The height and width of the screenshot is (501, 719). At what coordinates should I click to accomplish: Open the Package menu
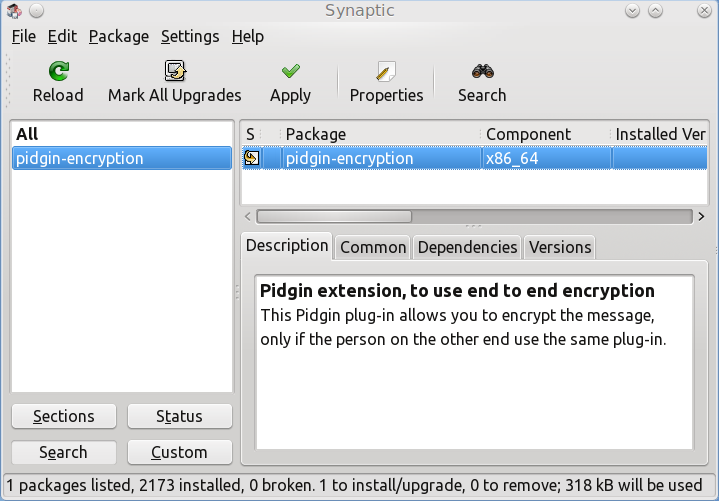point(119,36)
